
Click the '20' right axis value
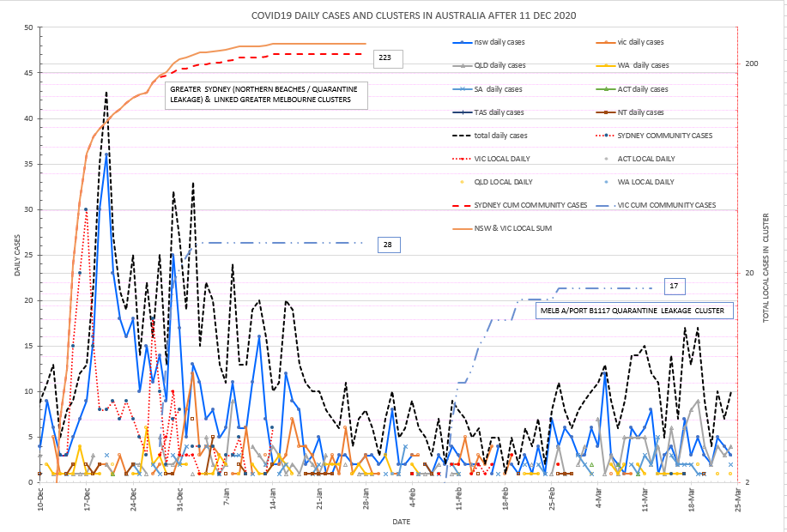click(750, 273)
